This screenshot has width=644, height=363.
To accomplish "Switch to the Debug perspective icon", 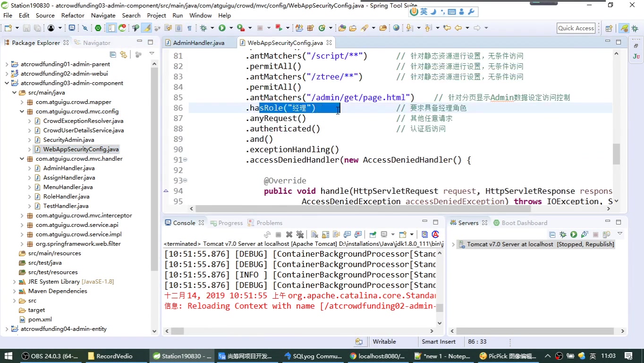I will [635, 28].
